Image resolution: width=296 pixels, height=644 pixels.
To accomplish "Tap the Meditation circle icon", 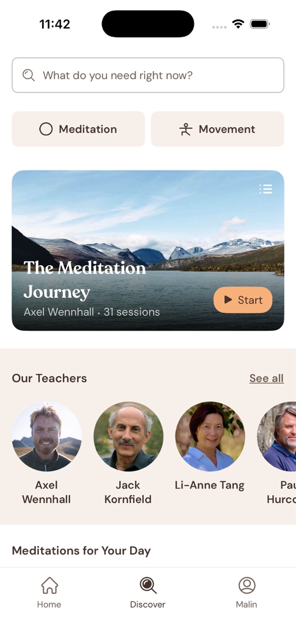I will (x=46, y=129).
